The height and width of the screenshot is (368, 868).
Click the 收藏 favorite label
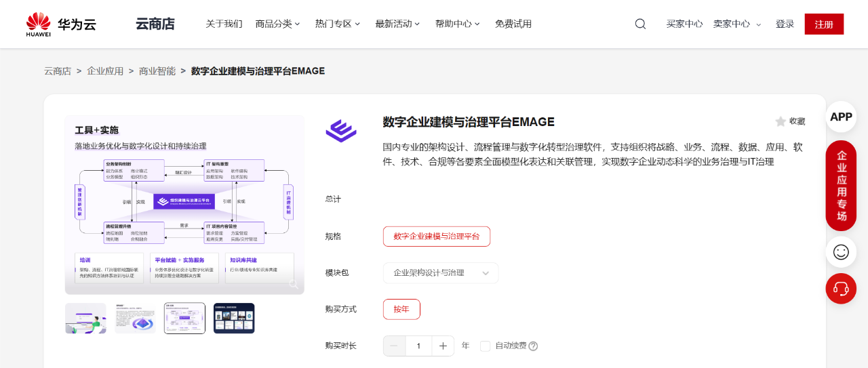point(797,121)
